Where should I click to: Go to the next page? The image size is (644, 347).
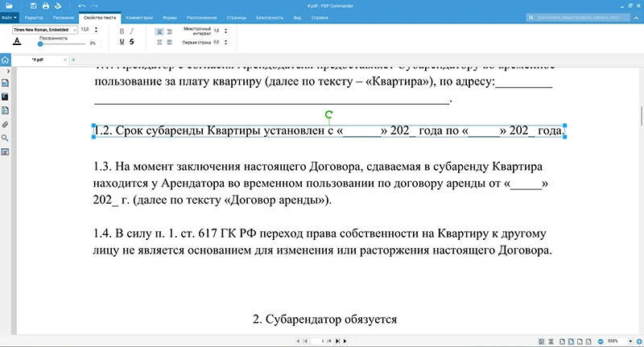tap(345, 341)
